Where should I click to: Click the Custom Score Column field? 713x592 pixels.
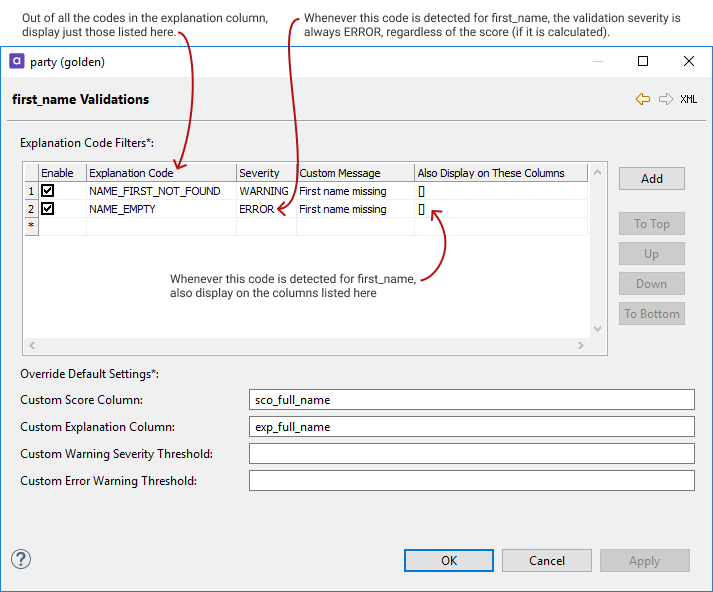471,400
